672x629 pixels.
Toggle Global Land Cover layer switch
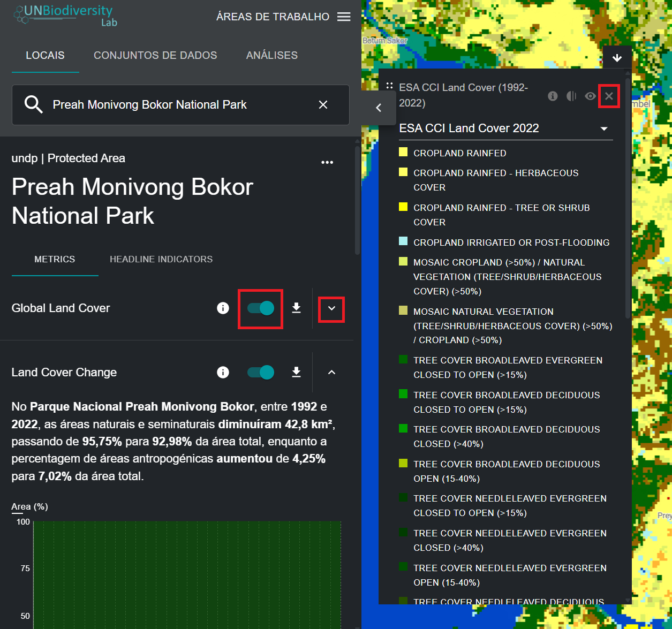[261, 308]
